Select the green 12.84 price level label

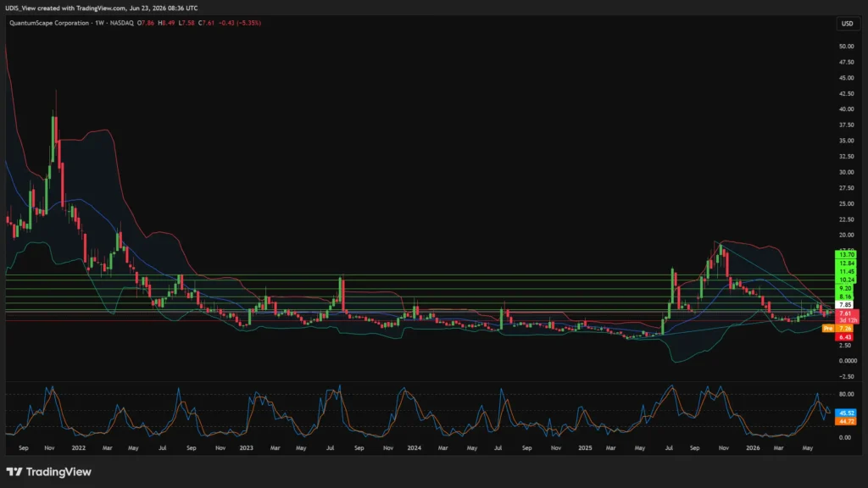(846, 263)
